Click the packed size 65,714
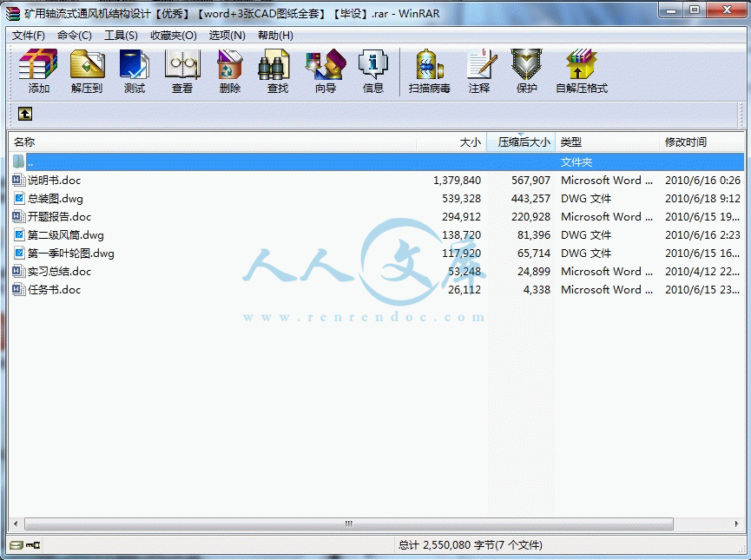 click(x=534, y=253)
